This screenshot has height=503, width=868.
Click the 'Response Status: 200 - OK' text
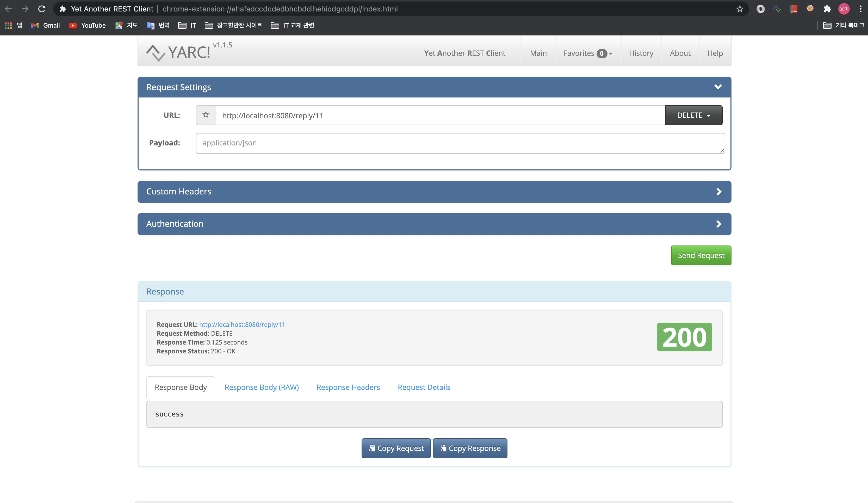point(196,351)
